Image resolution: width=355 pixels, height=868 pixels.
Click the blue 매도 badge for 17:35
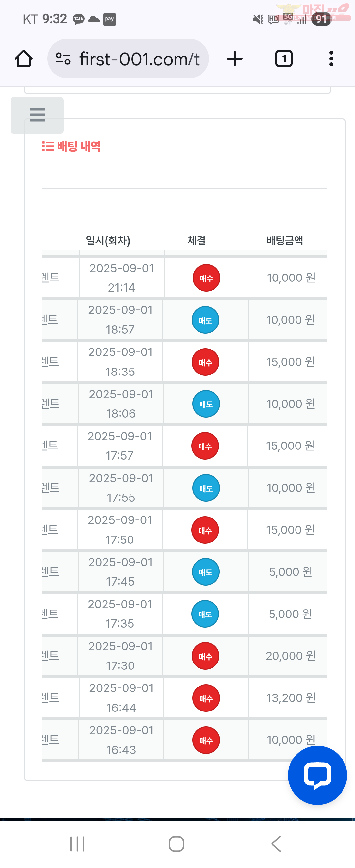[205, 614]
